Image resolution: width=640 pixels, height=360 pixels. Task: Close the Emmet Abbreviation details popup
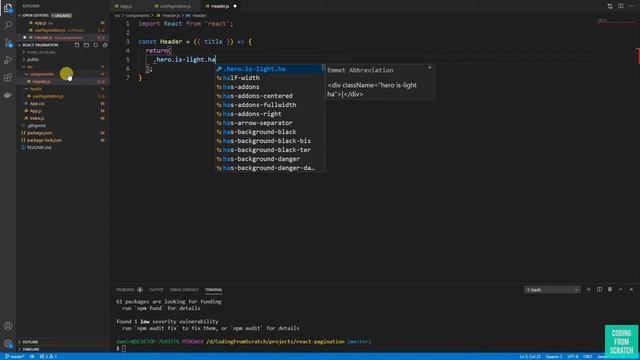coord(429,67)
